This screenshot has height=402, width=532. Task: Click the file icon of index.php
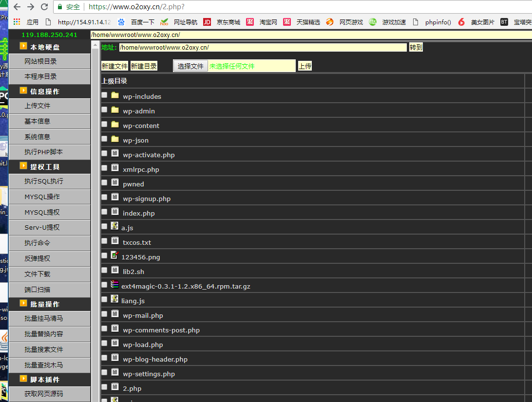pyautogui.click(x=115, y=212)
